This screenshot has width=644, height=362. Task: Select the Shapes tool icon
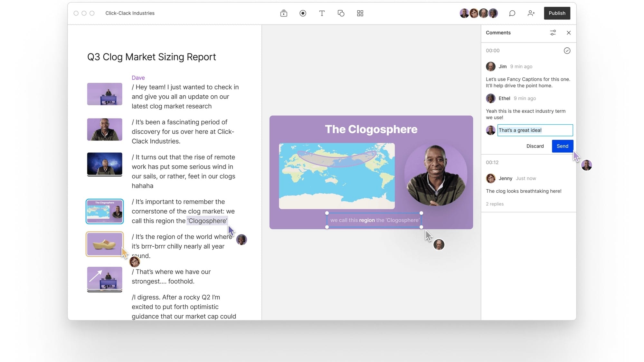(x=341, y=13)
